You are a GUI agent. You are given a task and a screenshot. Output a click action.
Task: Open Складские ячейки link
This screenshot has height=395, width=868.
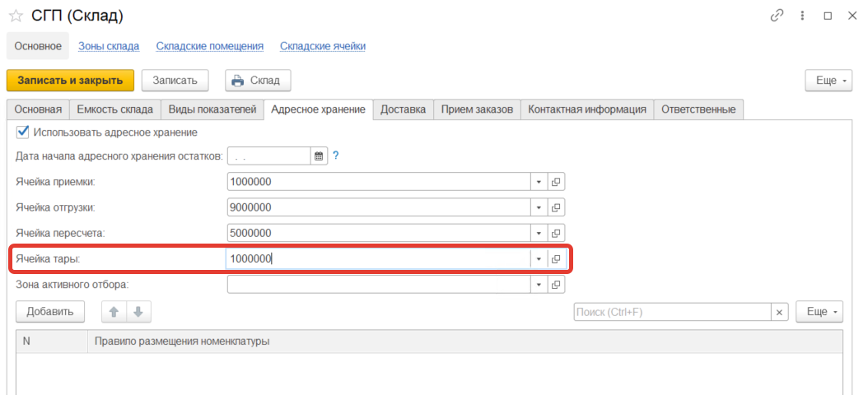pos(323,46)
